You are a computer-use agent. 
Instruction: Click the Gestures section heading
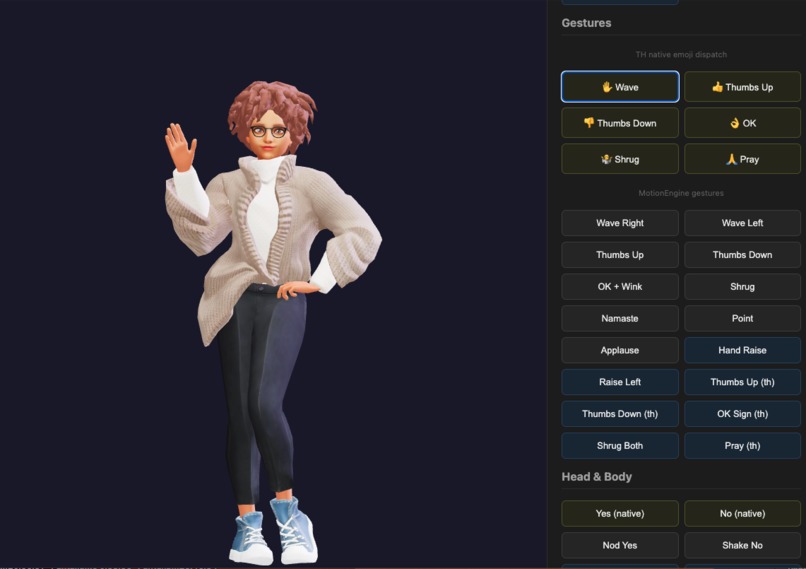click(587, 23)
